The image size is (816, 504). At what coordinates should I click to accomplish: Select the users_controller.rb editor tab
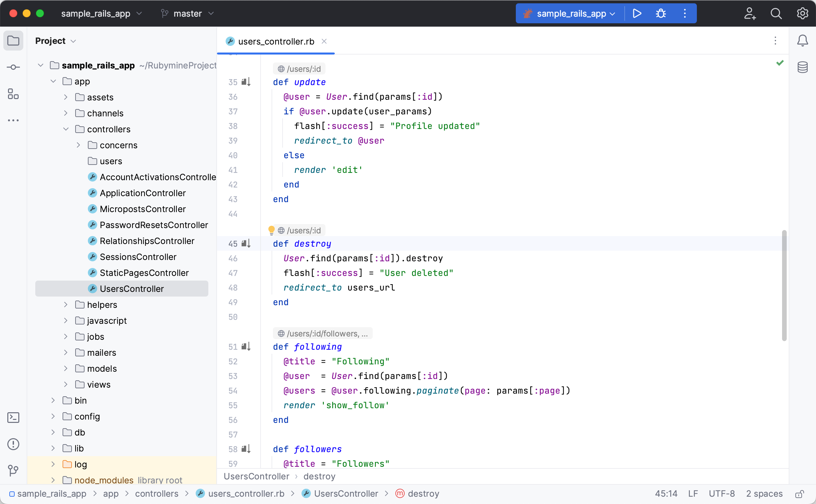pyautogui.click(x=276, y=41)
